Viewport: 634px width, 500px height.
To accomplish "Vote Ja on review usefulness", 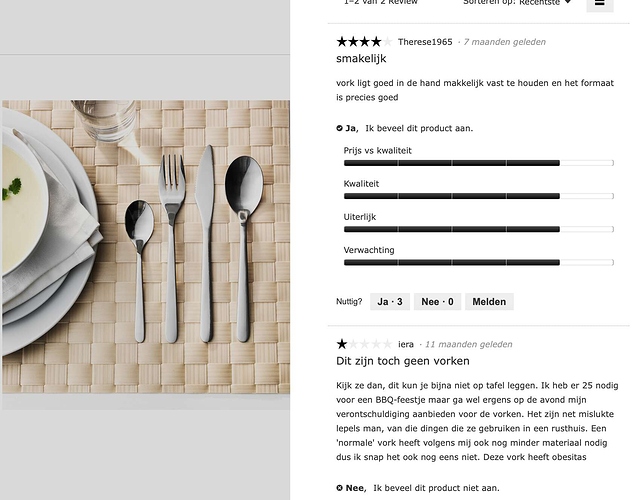I will 390,302.
